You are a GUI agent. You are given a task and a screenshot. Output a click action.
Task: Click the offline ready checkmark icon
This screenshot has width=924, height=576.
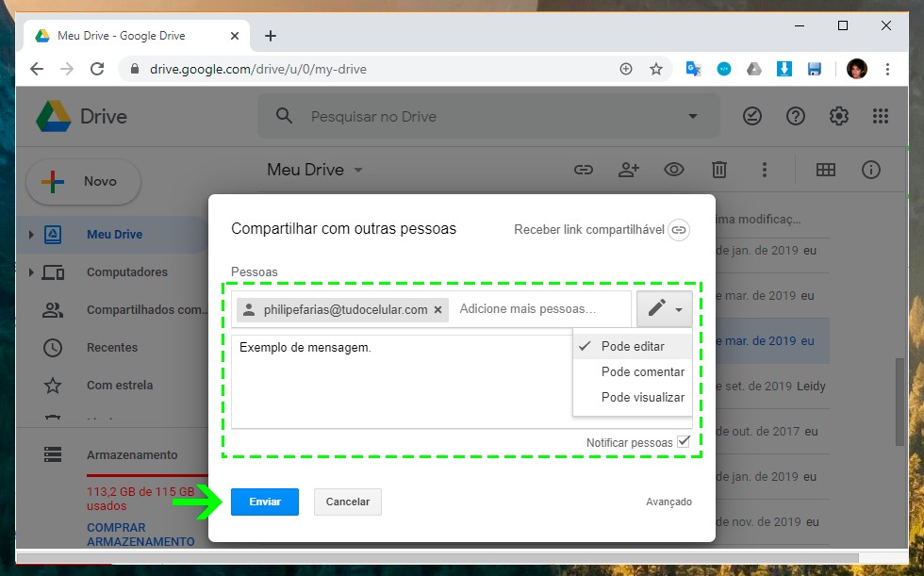pos(752,116)
